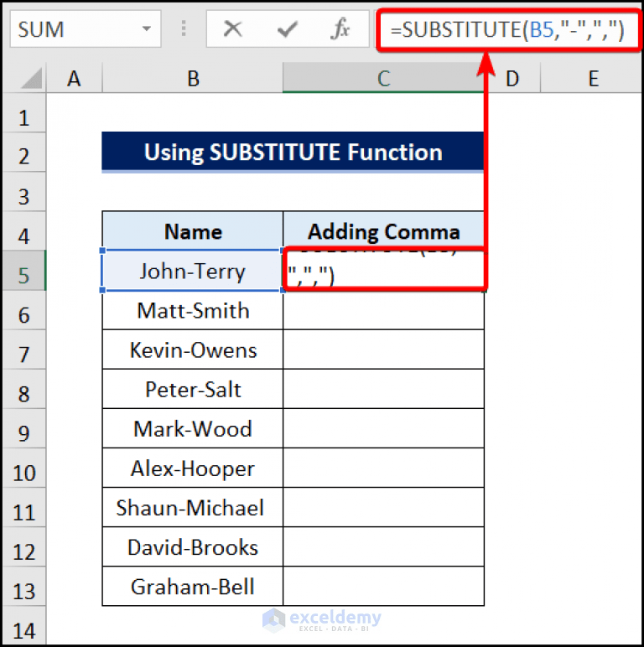Click the Name Box showing SUM
644x647 pixels.
(x=85, y=28)
